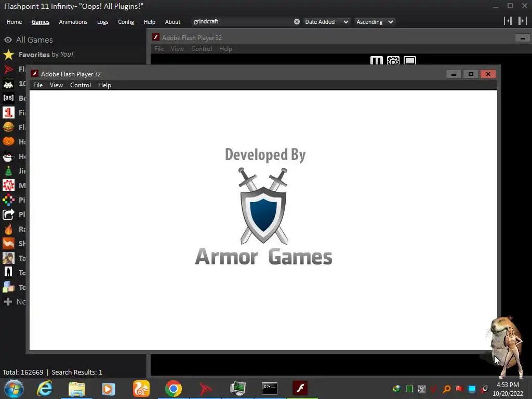The width and height of the screenshot is (532, 399).
Task: Open the playlist with space invader icon
Action: (x=8, y=84)
